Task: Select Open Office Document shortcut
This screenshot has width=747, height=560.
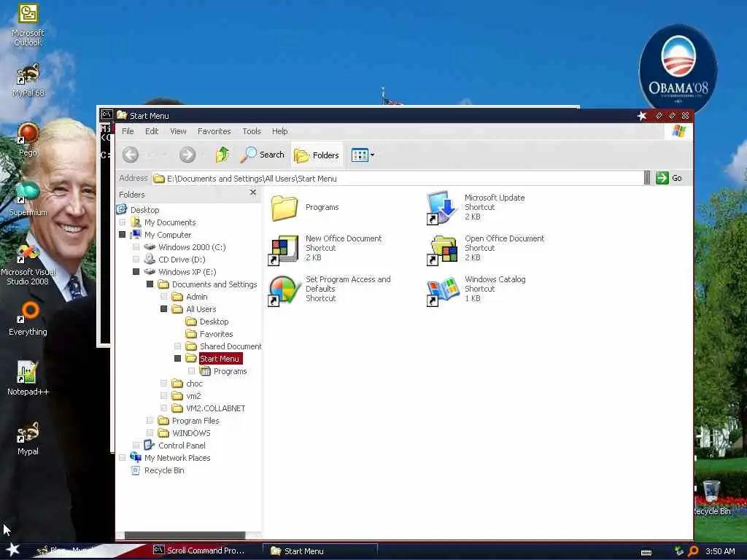Action: pyautogui.click(x=485, y=248)
